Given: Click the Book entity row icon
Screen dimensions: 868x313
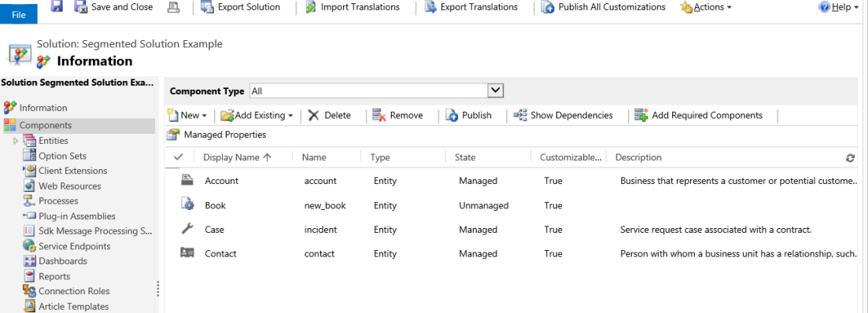Looking at the screenshot, I should (x=187, y=205).
